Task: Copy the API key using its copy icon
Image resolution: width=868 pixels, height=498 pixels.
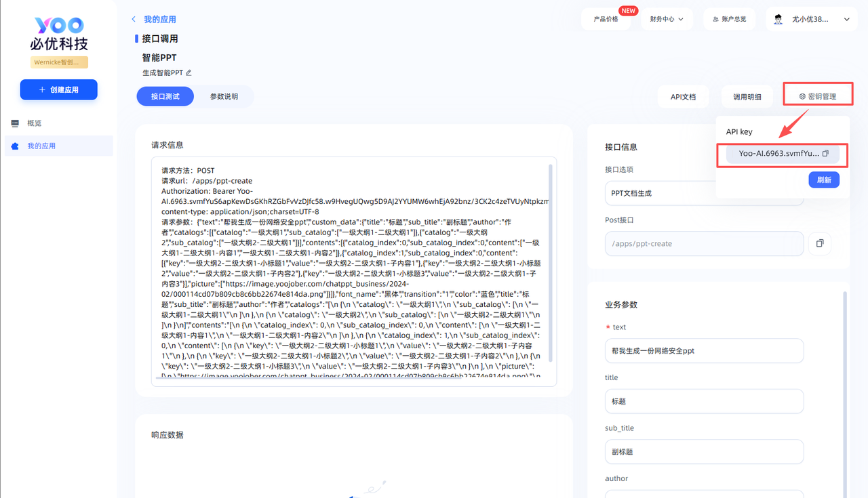Action: pos(825,154)
